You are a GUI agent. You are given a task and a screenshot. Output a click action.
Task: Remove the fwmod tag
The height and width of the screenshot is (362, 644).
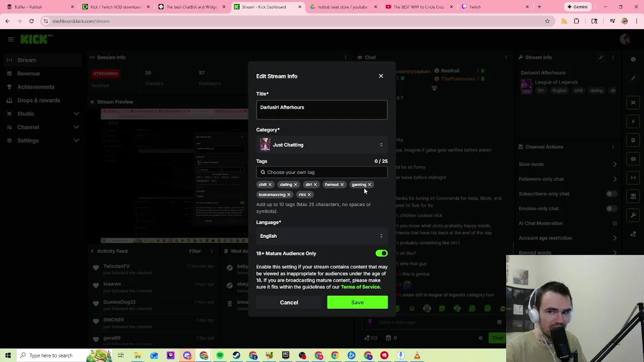coord(342,185)
